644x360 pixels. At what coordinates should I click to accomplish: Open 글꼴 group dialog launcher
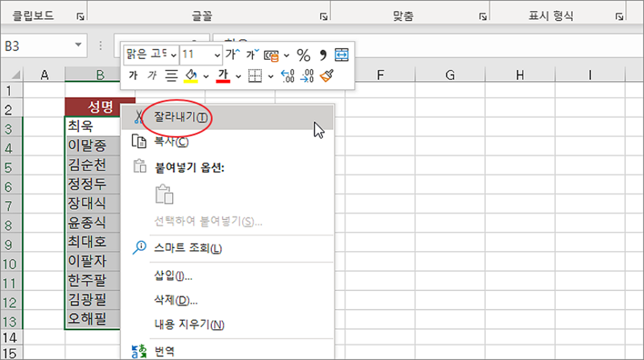click(x=324, y=17)
